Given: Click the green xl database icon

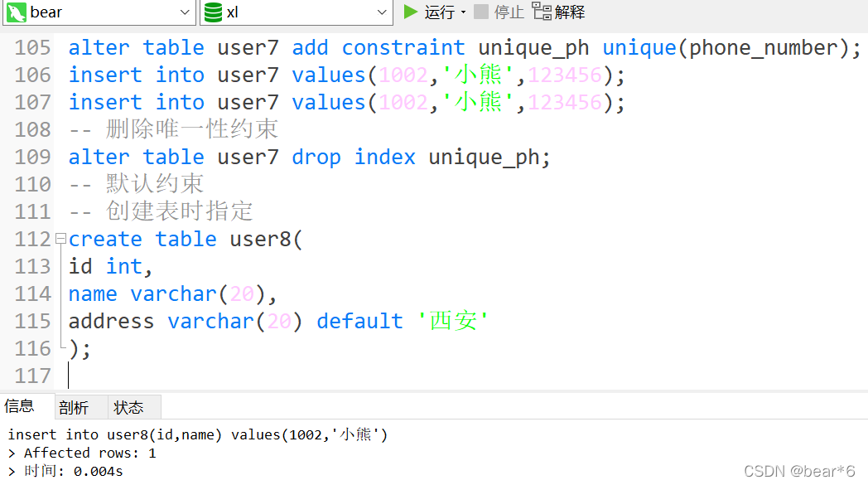Looking at the screenshot, I should click(213, 12).
